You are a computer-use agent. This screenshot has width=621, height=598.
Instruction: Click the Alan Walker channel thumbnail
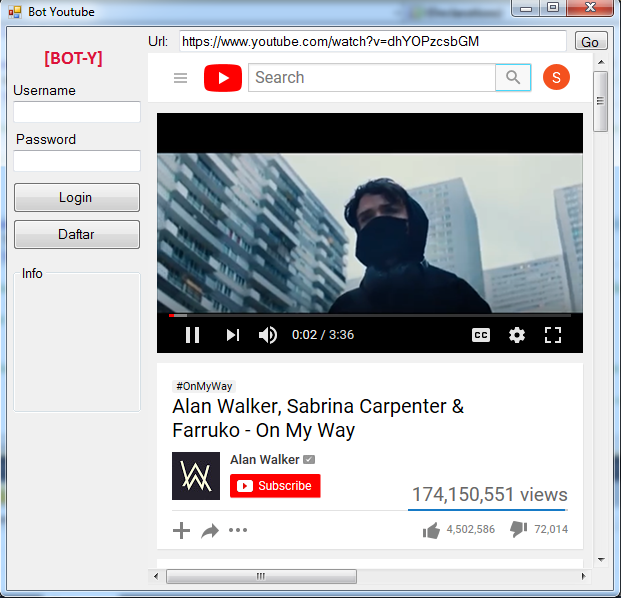[x=196, y=476]
